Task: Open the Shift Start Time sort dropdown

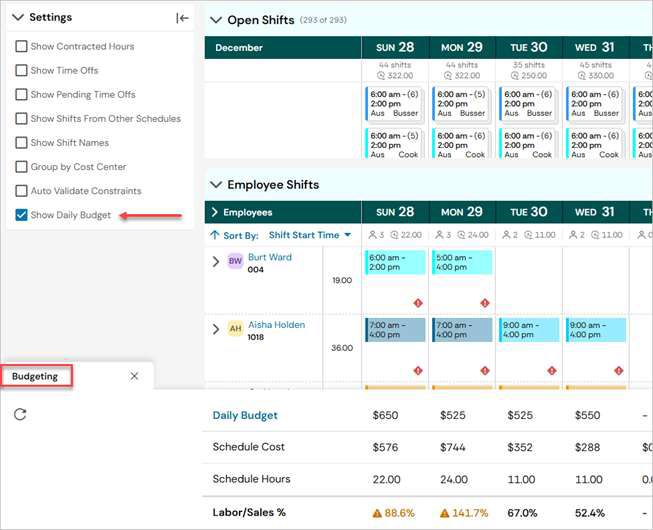Action: point(309,235)
